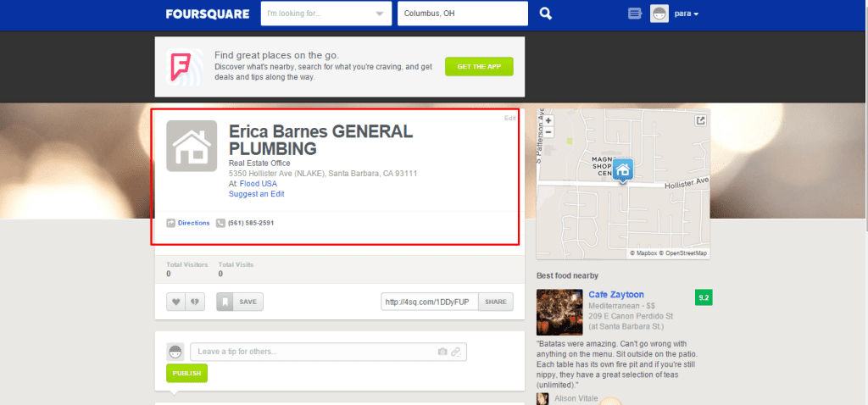Click the camera icon in tip box
This screenshot has width=868, height=405.
tap(442, 352)
